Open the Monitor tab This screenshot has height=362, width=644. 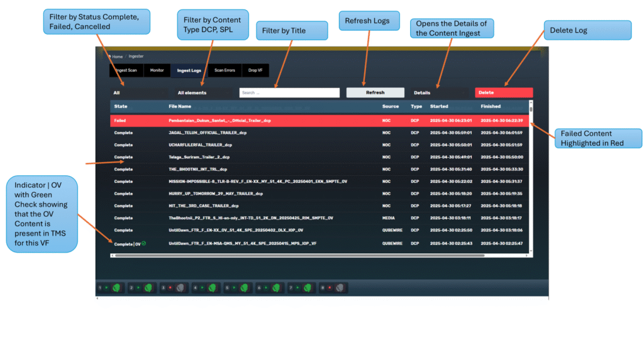157,70
